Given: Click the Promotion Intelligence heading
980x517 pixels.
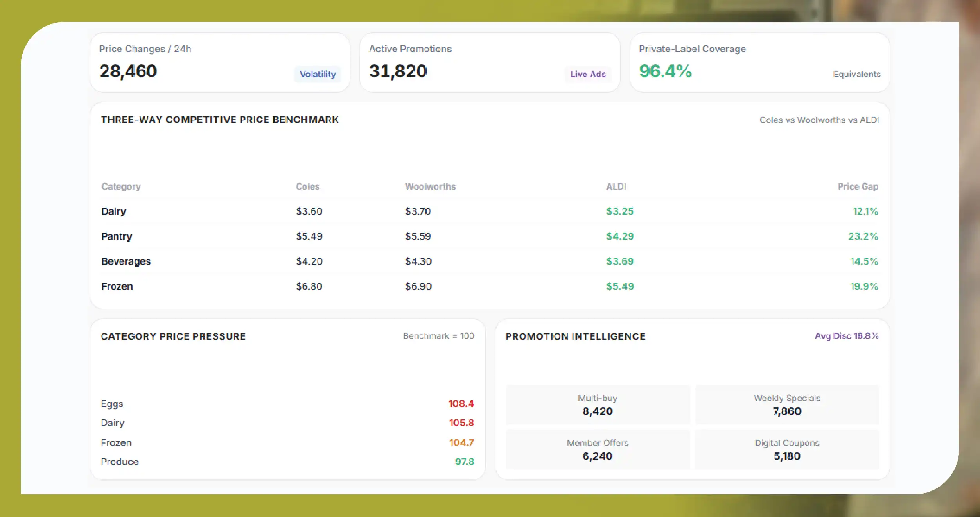Looking at the screenshot, I should click(x=575, y=336).
